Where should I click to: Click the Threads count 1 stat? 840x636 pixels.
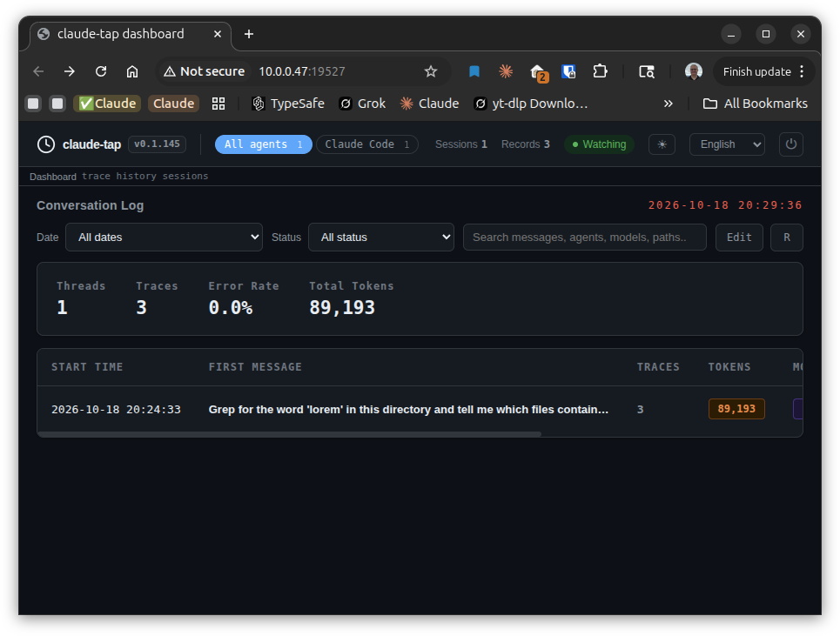[x=81, y=298]
